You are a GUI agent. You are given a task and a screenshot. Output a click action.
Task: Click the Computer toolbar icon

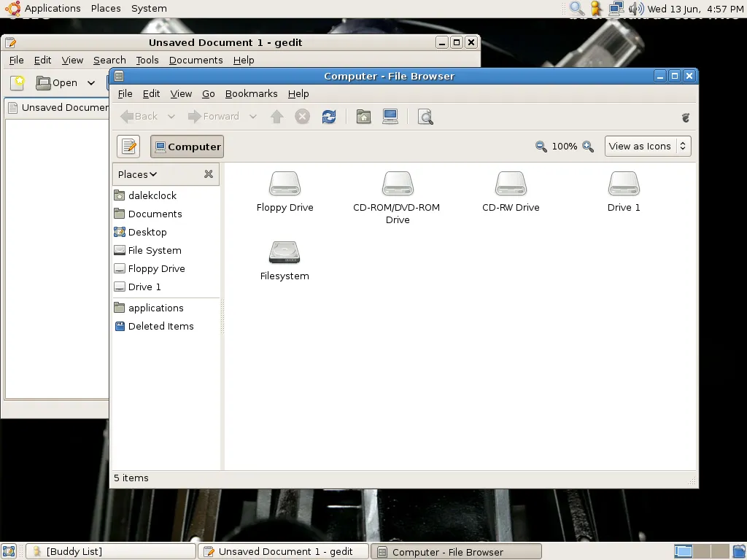point(390,117)
